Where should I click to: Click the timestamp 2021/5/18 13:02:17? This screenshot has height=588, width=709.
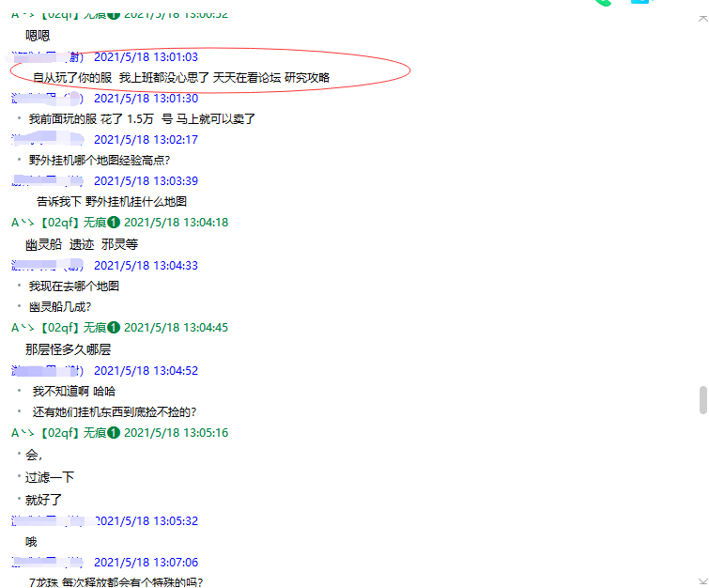(x=146, y=140)
